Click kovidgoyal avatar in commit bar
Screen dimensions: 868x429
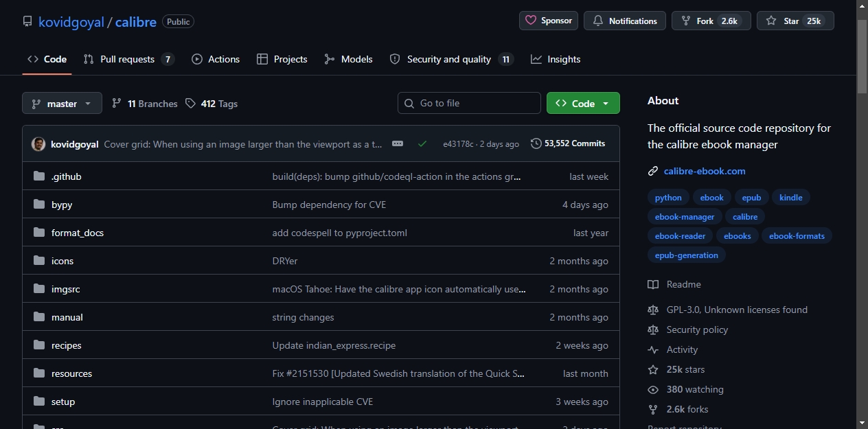pyautogui.click(x=38, y=144)
